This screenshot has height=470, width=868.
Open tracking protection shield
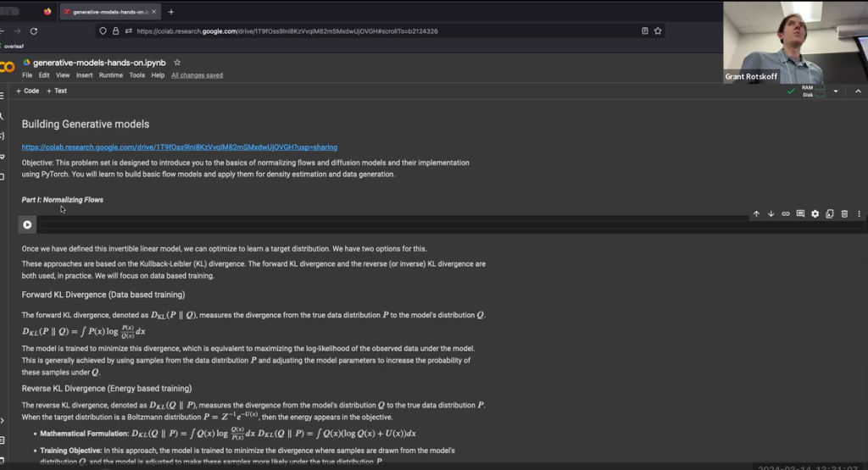tap(103, 31)
